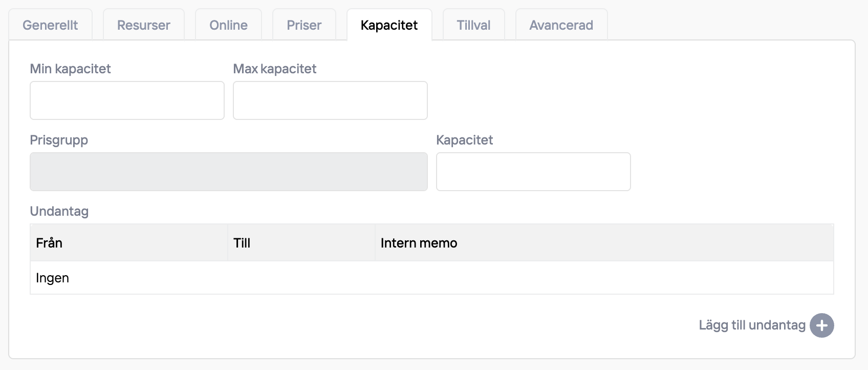Click the Kapacitet input beside Prisgrupp
The width and height of the screenshot is (868, 370).
point(533,172)
